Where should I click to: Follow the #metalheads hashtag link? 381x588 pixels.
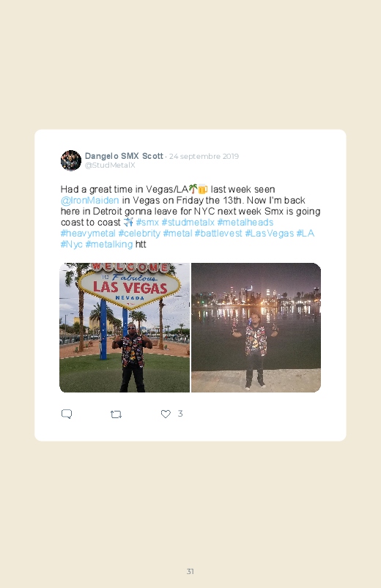click(x=245, y=223)
